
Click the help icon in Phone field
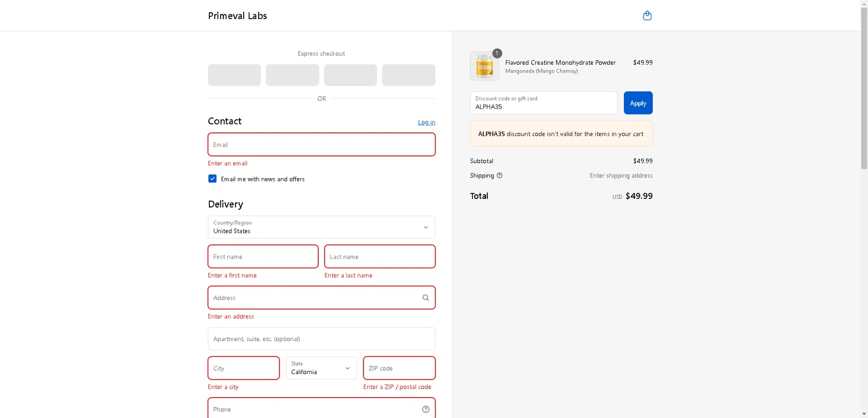[x=426, y=409]
